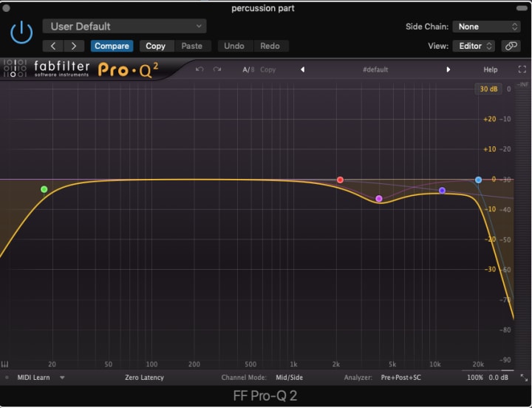This screenshot has height=408, width=532.
Task: Select next preset with right triangle
Action: [x=449, y=69]
